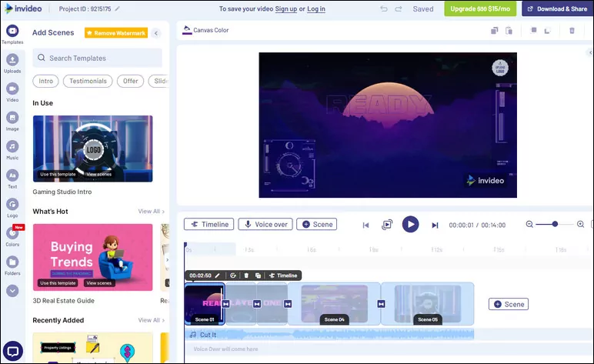Select Scene 01 thumbnail
594x364 pixels.
click(x=204, y=304)
